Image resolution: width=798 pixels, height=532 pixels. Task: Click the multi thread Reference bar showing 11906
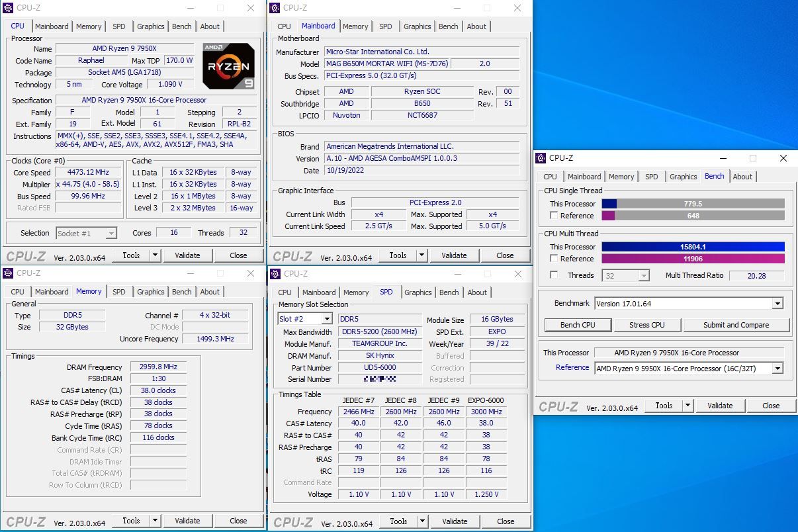[693, 259]
